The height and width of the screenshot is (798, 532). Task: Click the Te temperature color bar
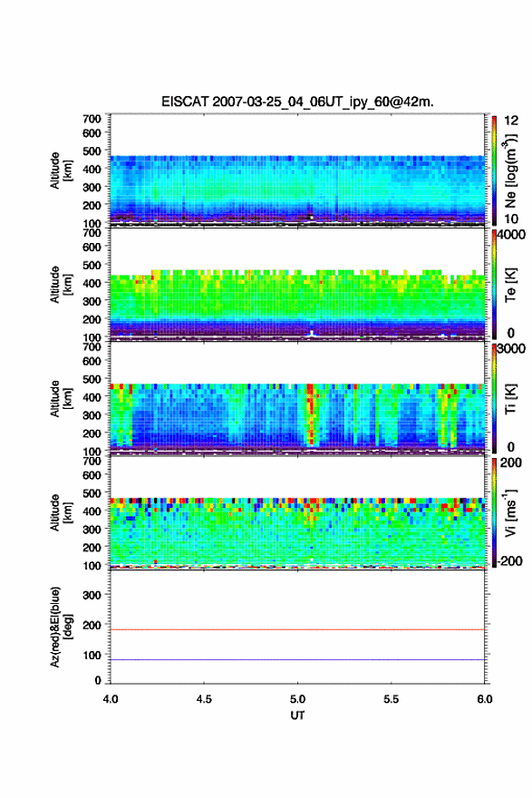pyautogui.click(x=494, y=284)
